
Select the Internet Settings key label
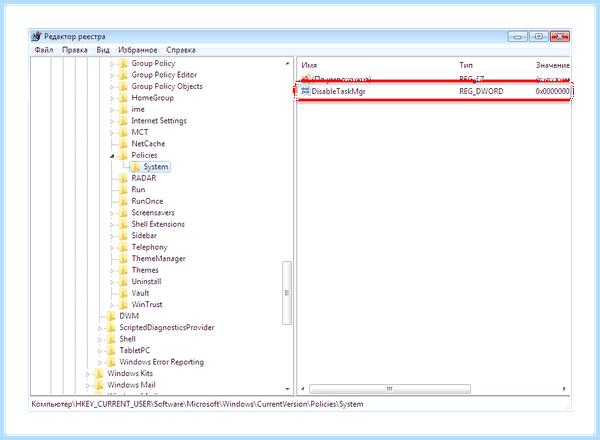coord(159,121)
